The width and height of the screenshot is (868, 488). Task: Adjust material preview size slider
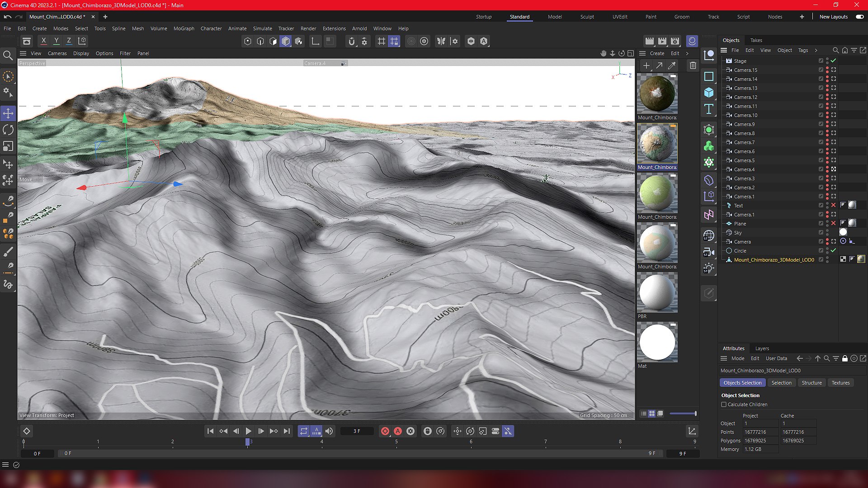coord(683,413)
